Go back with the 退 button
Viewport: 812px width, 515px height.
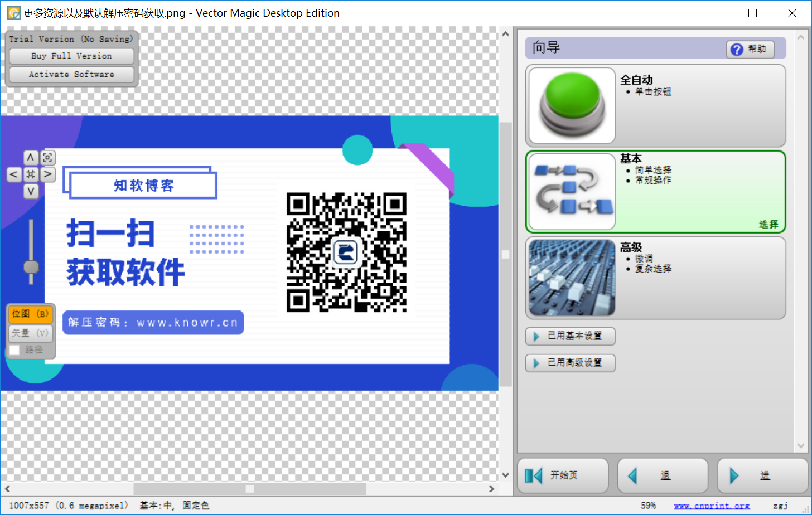(663, 475)
